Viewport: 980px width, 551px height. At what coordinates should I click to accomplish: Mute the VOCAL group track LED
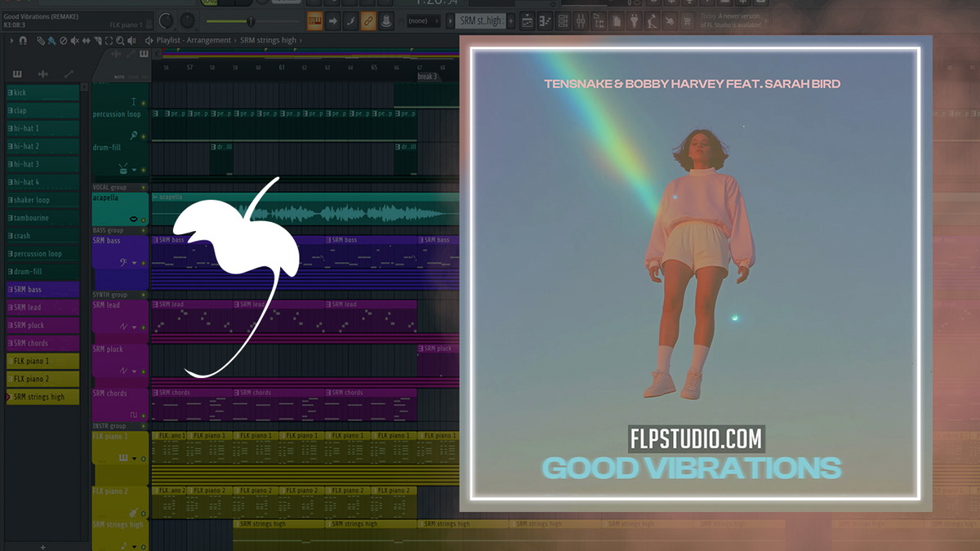[x=144, y=187]
